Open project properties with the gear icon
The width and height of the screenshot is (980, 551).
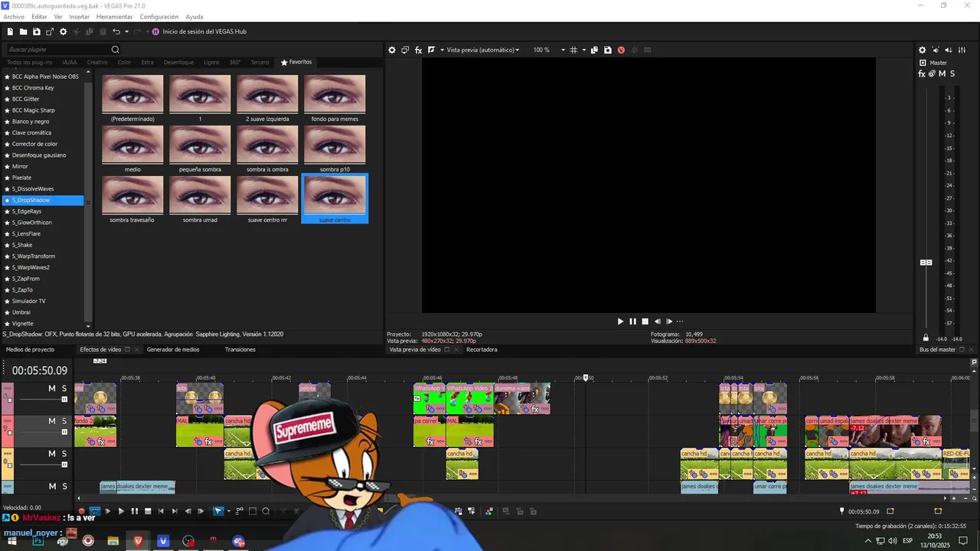click(x=63, y=31)
